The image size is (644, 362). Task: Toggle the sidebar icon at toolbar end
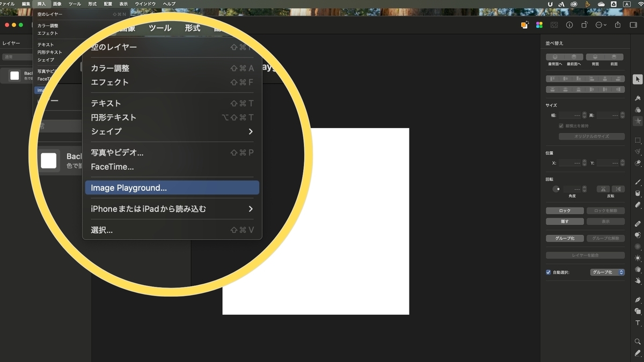click(x=633, y=25)
